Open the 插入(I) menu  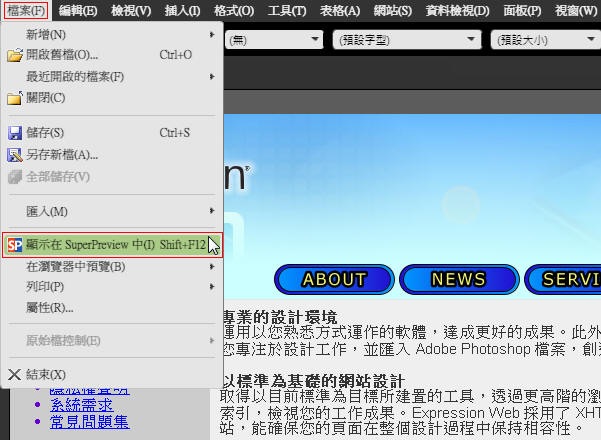(182, 10)
